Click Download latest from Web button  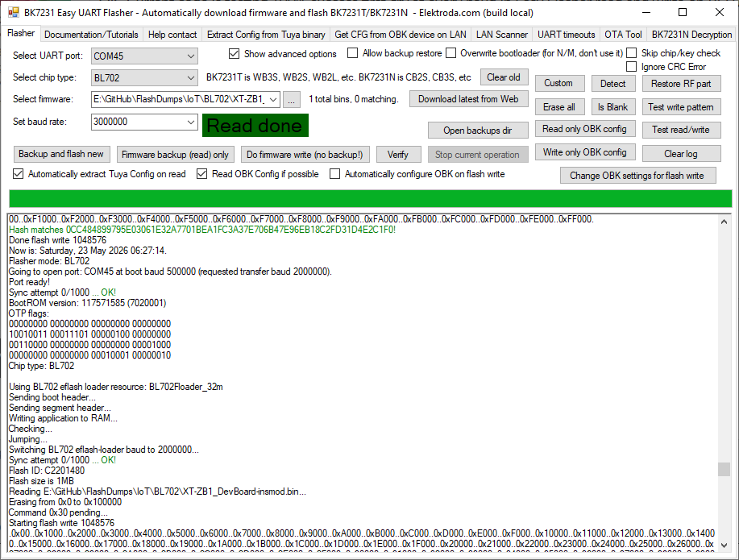[468, 99]
